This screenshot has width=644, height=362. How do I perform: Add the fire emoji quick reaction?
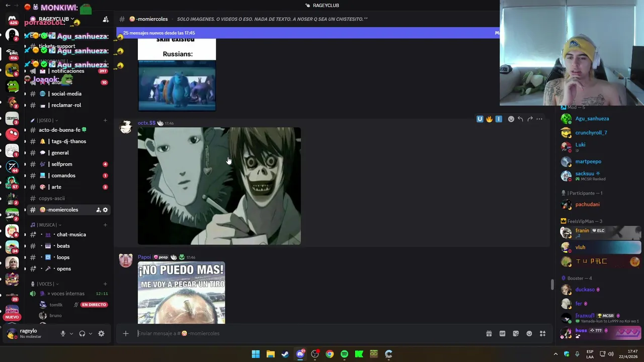pos(489,119)
